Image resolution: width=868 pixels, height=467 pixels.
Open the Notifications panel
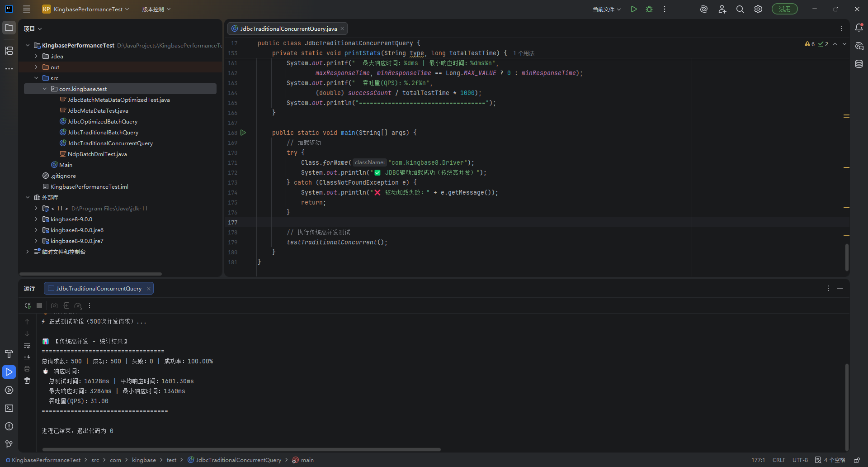tap(859, 28)
